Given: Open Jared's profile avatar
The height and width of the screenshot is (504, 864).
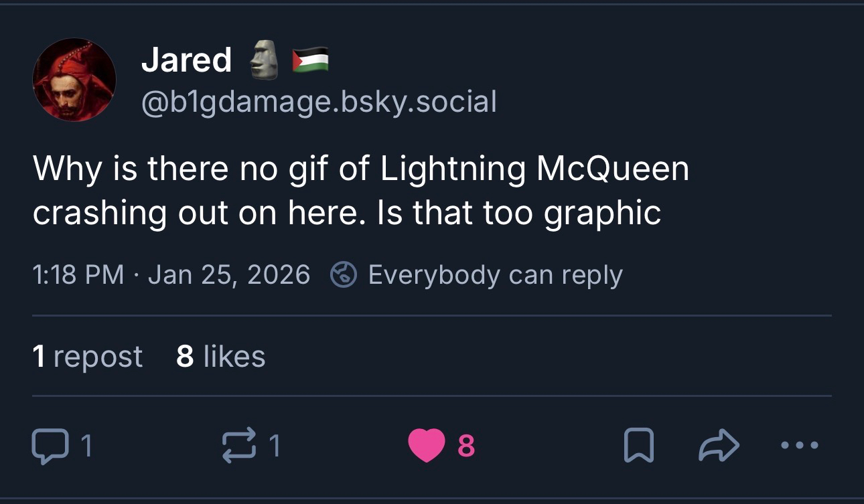Looking at the screenshot, I should [x=74, y=80].
